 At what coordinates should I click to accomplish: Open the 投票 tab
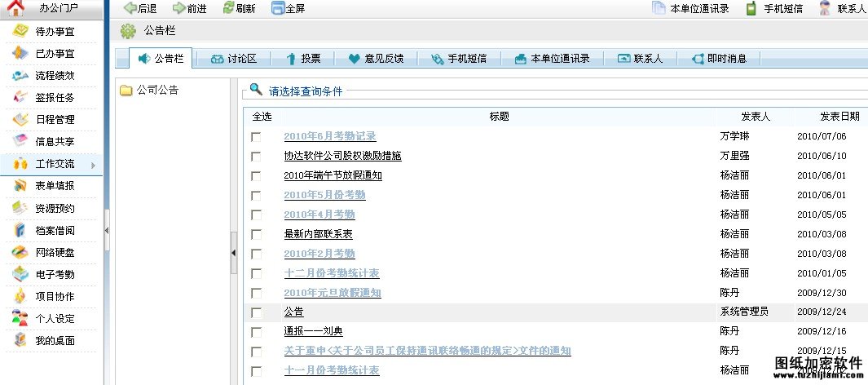tap(303, 58)
